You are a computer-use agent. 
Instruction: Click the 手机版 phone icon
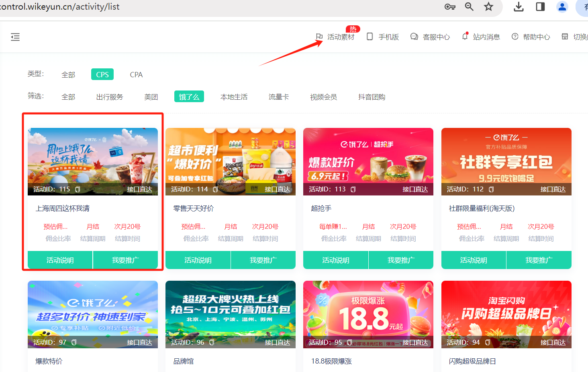[x=370, y=37]
